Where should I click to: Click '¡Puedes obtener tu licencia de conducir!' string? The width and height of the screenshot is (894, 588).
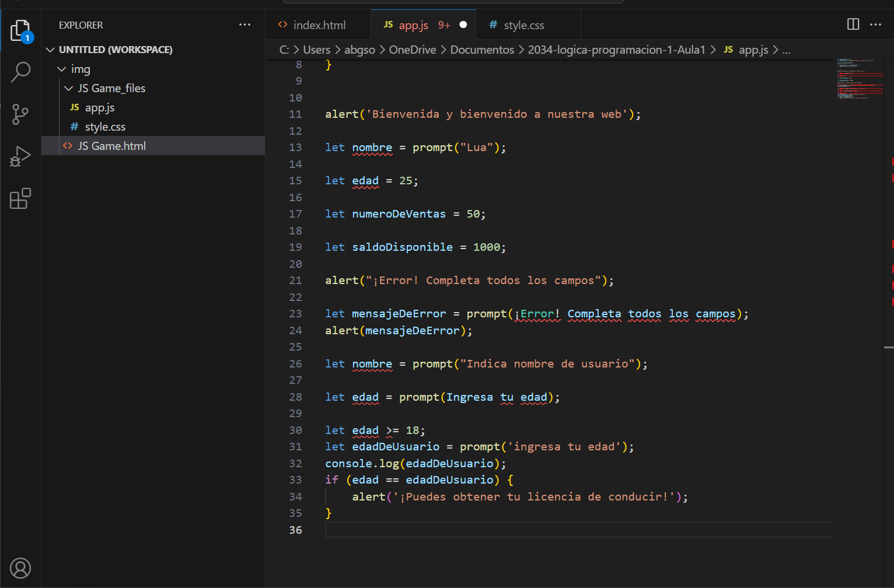click(533, 497)
